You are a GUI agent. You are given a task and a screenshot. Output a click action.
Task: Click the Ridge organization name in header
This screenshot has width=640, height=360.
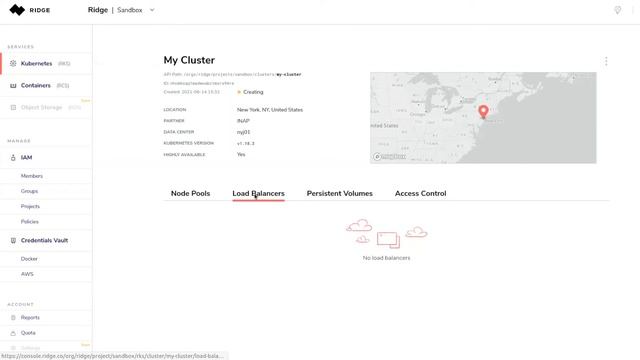pyautogui.click(x=98, y=10)
